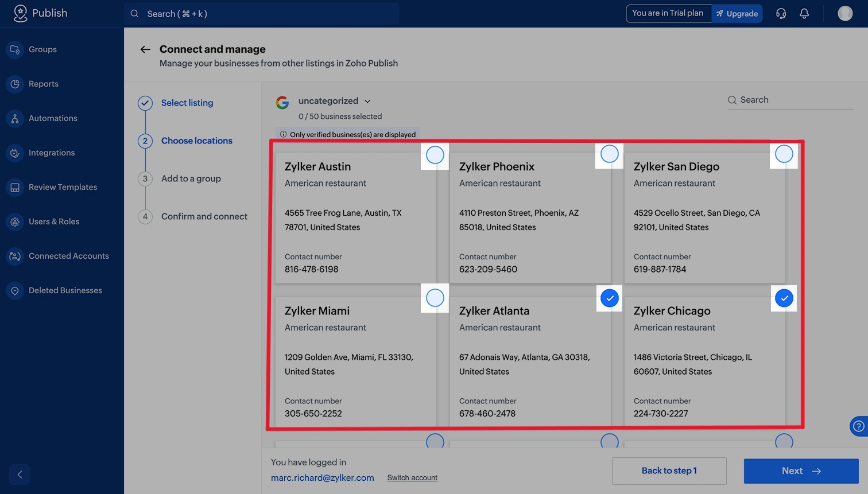Navigate to Automations
This screenshot has width=868, height=494.
click(53, 118)
